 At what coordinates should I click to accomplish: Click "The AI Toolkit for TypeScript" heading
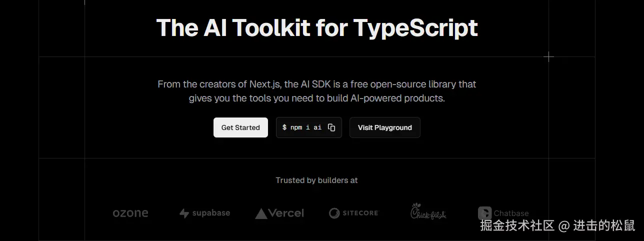coord(317,28)
